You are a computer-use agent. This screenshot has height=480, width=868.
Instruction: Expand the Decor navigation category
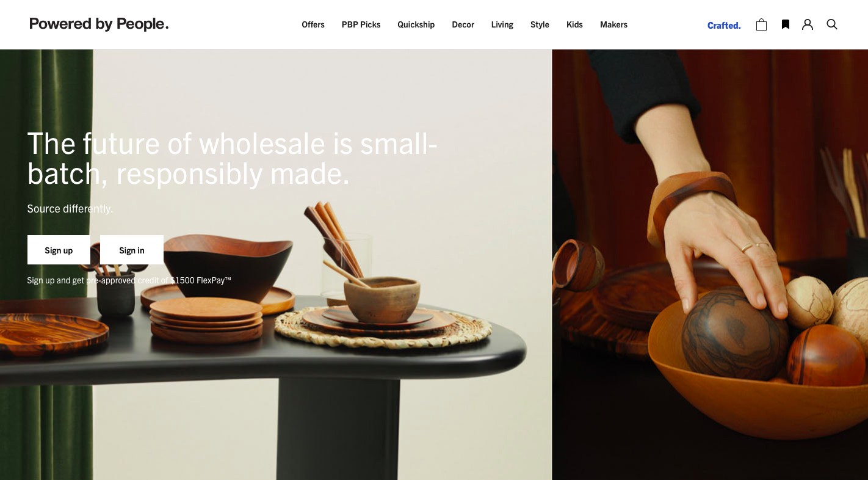pos(463,24)
